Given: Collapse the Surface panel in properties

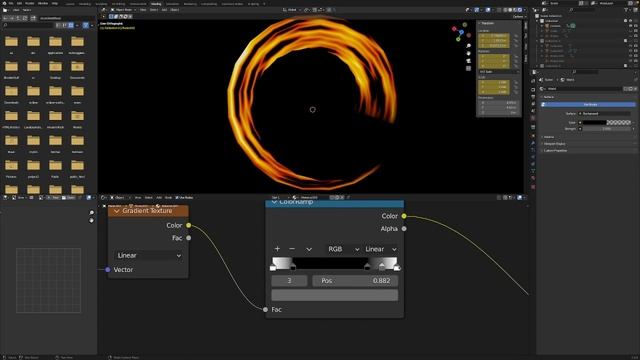Looking at the screenshot, I should click(x=548, y=97).
